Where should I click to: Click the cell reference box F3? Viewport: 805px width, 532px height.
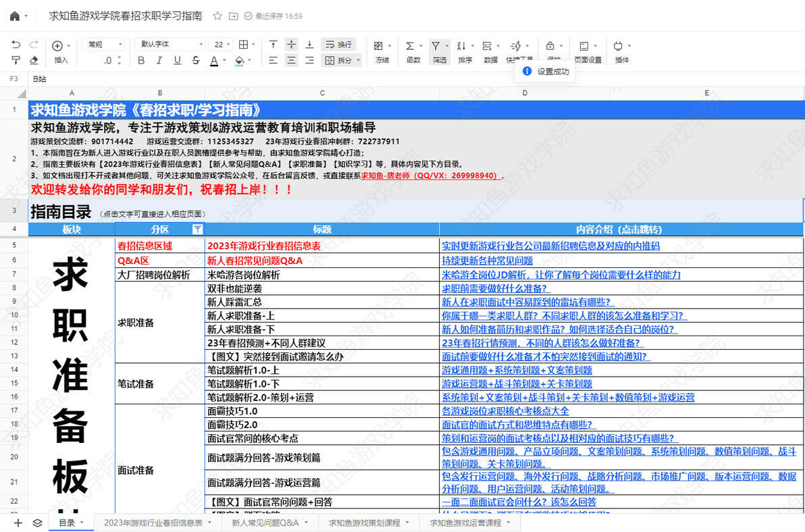pyautogui.click(x=14, y=79)
